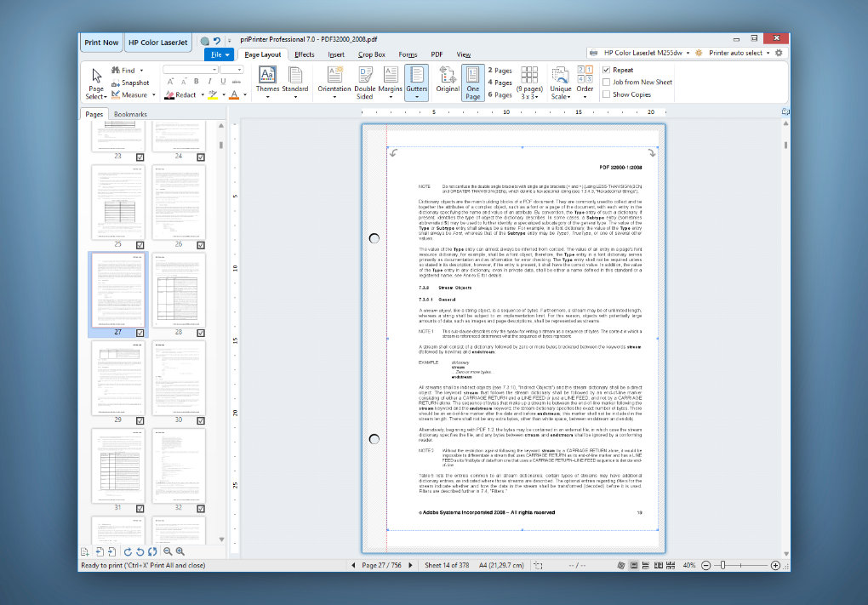Click the italic I formatting icon
The image size is (868, 605).
pyautogui.click(x=209, y=82)
